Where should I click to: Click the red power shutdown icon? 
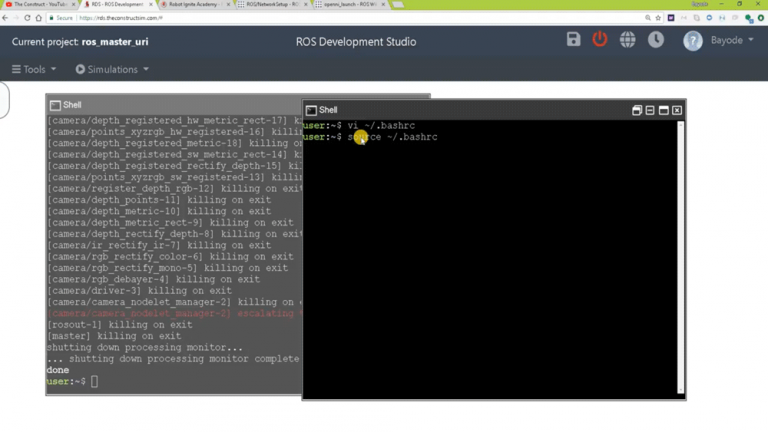click(x=600, y=39)
